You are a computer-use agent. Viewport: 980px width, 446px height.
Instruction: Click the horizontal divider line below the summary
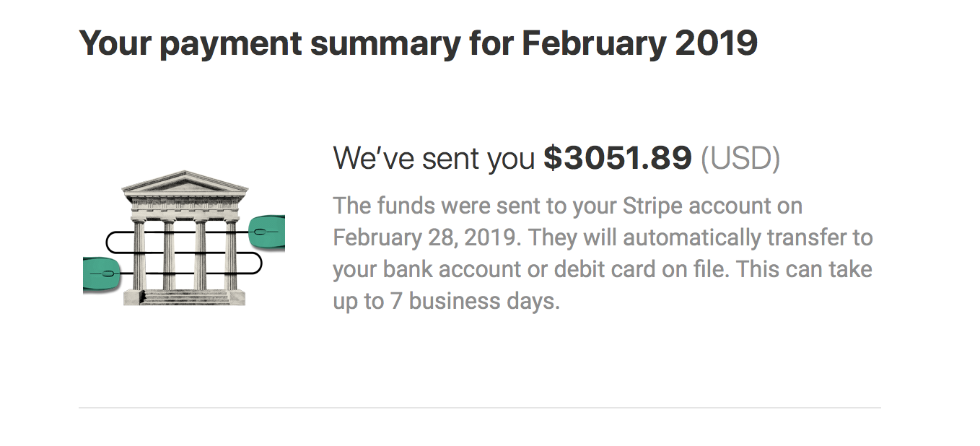[479, 408]
